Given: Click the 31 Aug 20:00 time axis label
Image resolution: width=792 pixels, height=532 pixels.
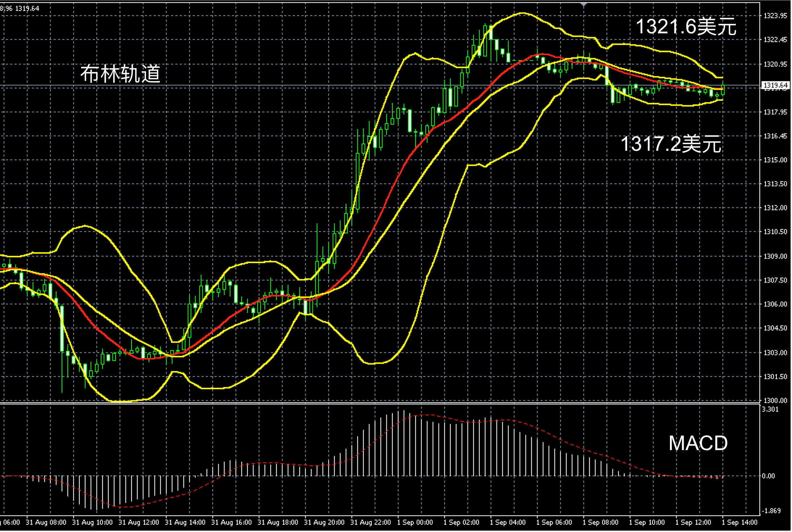Looking at the screenshot, I should (324, 523).
